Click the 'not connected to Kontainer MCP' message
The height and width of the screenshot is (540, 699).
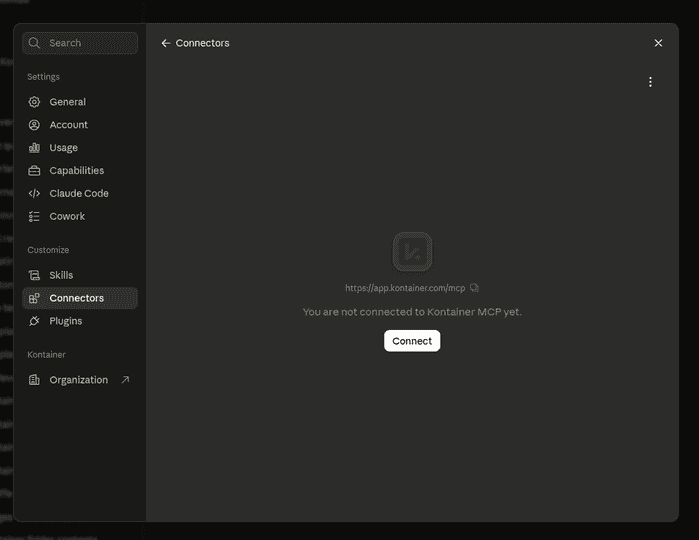[x=412, y=312]
